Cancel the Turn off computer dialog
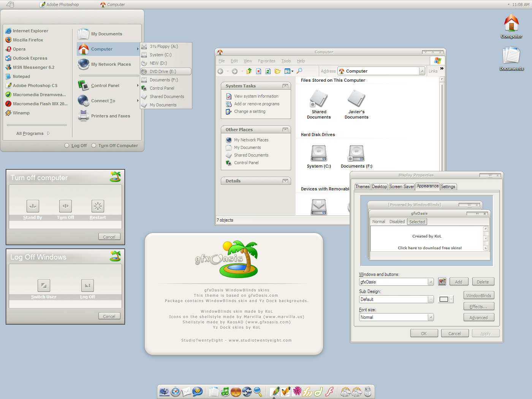532x399 pixels. (x=109, y=237)
